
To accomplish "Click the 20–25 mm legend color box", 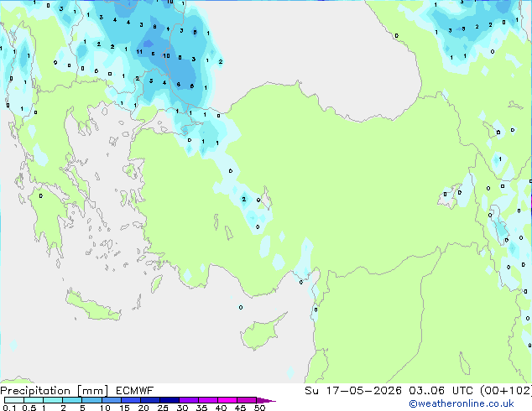I will 150,400.
